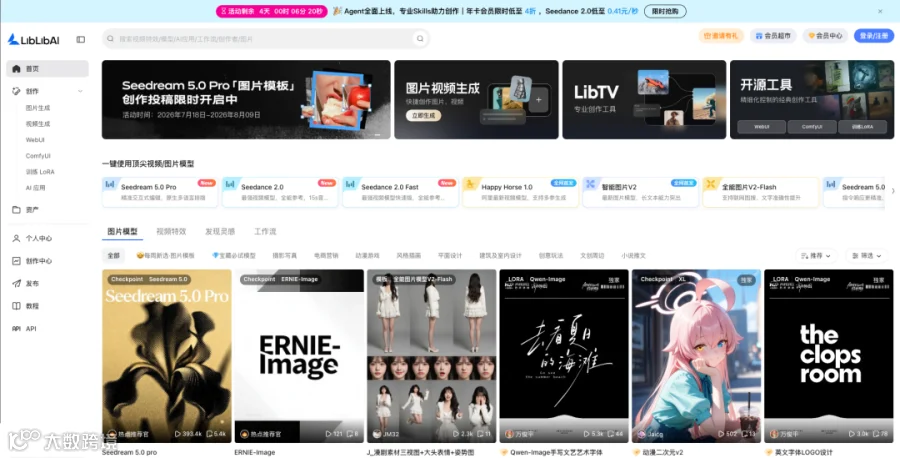
Task: Open the gold iris Seedream 5.0 Pro thumbnail
Action: [167, 356]
